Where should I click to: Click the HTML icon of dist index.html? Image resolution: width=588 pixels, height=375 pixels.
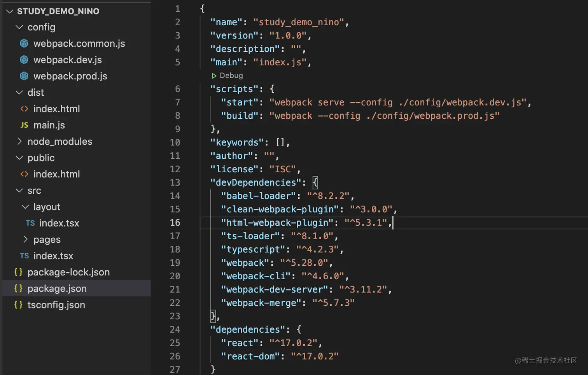(24, 109)
